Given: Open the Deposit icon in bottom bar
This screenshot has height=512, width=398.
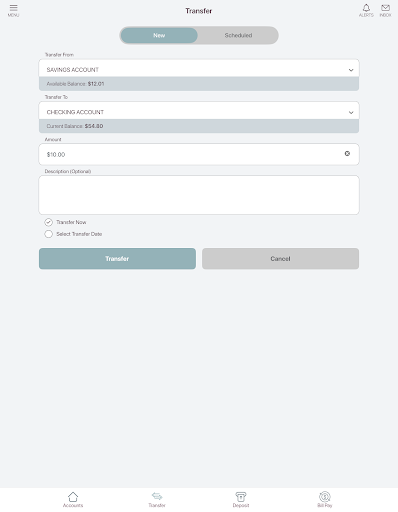Looking at the screenshot, I should [x=241, y=497].
